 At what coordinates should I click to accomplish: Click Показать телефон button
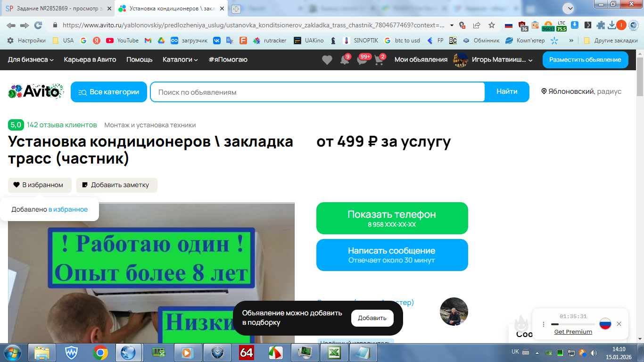pos(392,218)
